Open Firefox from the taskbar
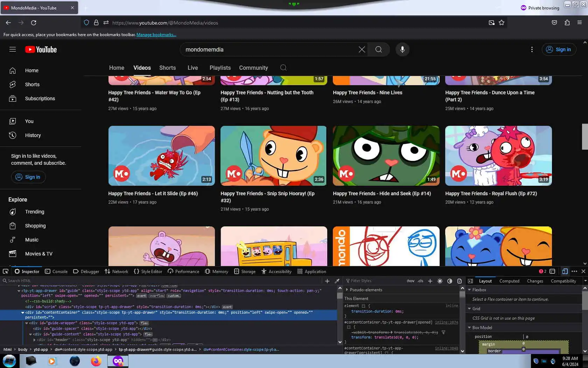The image size is (588, 368). tap(96, 361)
